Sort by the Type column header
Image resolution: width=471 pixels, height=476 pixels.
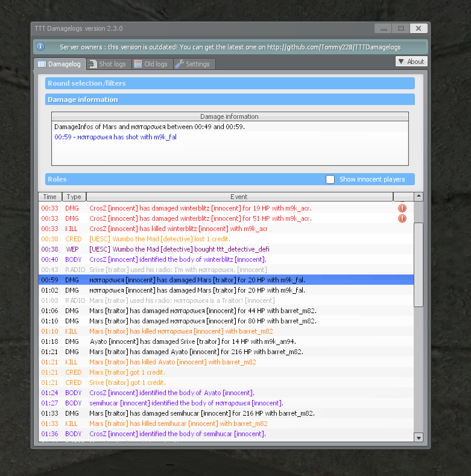click(74, 197)
